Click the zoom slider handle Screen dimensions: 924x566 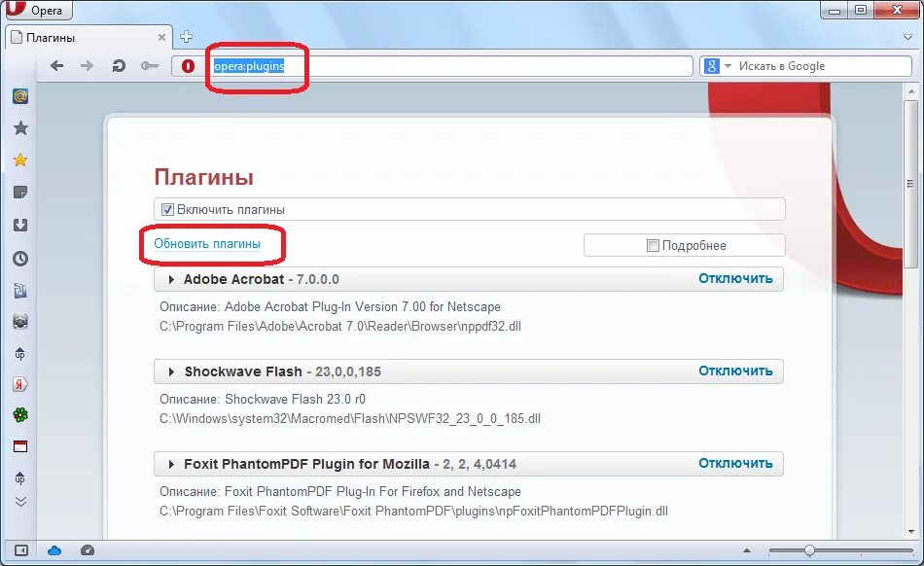809,550
